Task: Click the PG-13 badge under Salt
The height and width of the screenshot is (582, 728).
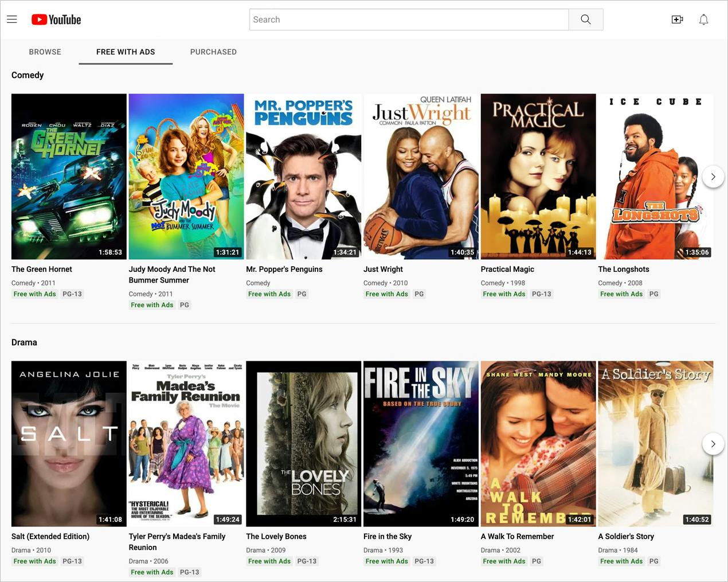Action: [x=72, y=561]
